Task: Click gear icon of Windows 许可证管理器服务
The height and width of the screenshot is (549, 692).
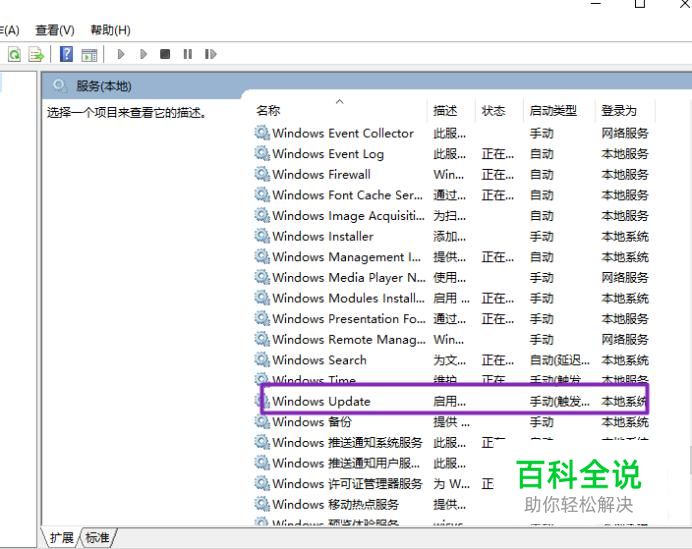Action: point(262,483)
